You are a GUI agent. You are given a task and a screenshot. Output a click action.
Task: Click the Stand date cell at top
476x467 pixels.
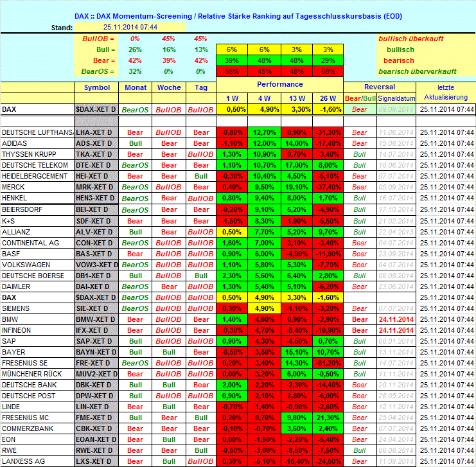pyautogui.click(x=130, y=27)
